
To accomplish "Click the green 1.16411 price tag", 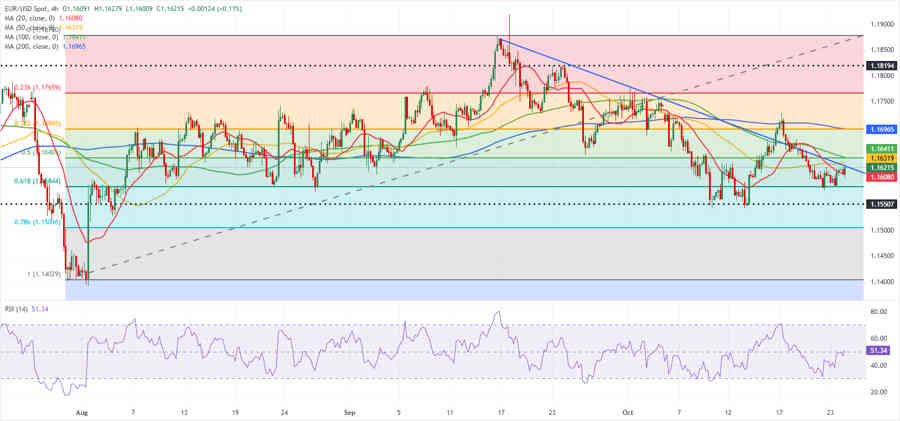I will coord(881,148).
